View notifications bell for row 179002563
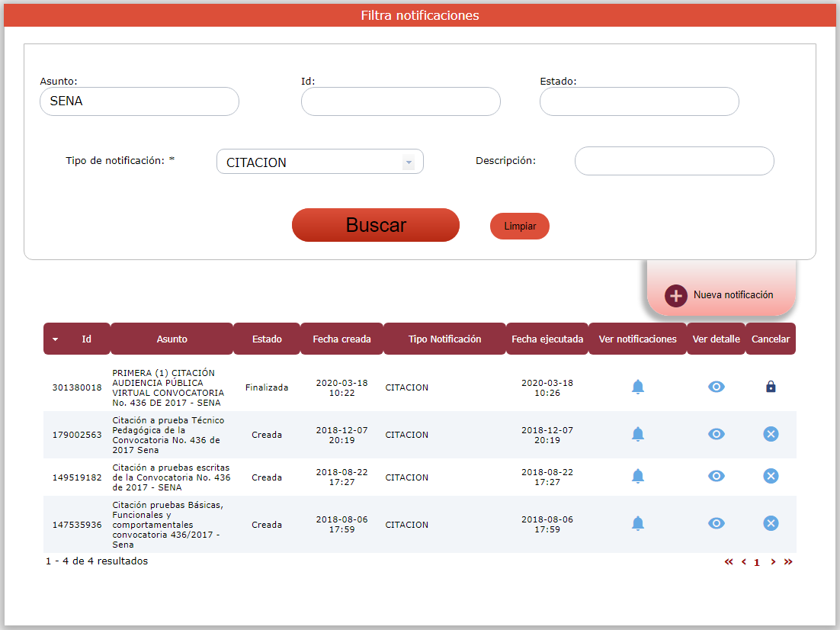 click(638, 434)
